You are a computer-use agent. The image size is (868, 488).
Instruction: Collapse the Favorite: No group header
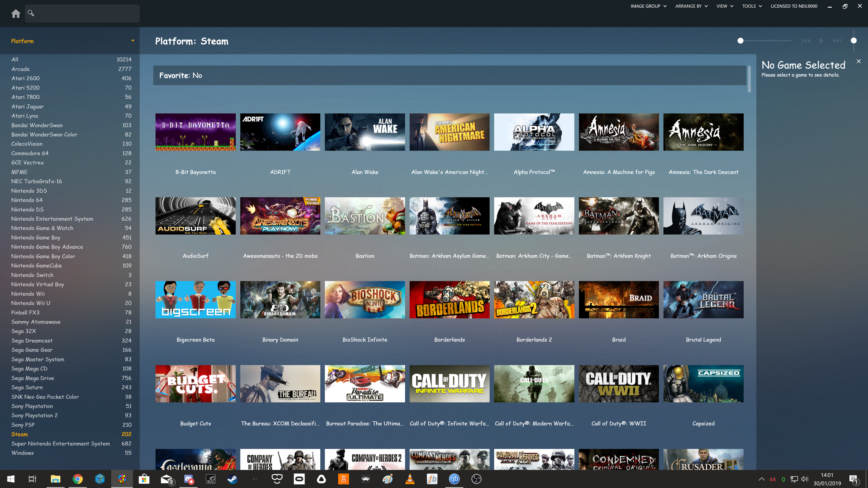(450, 75)
